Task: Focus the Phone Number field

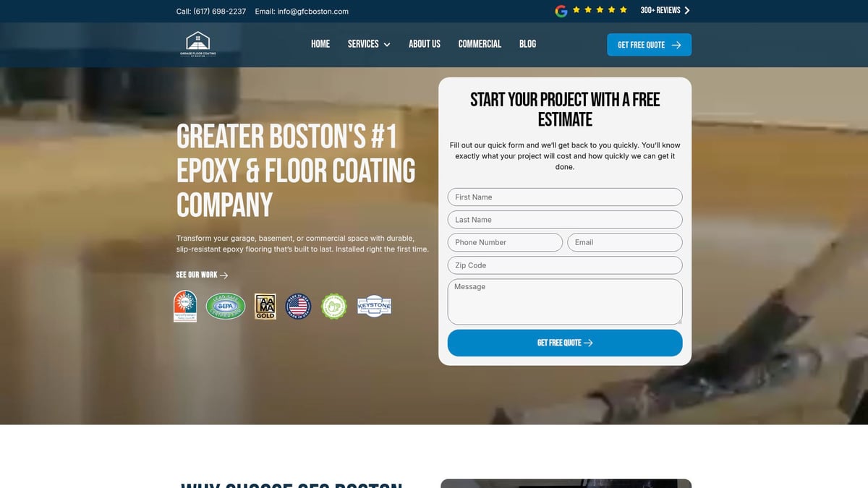Action: pyautogui.click(x=505, y=242)
